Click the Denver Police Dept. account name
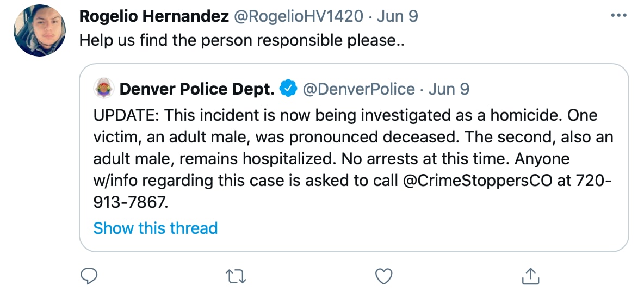The width and height of the screenshot is (644, 298). point(197,89)
